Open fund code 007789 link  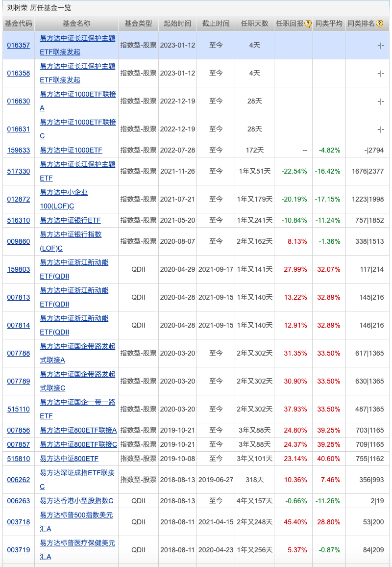19,381
